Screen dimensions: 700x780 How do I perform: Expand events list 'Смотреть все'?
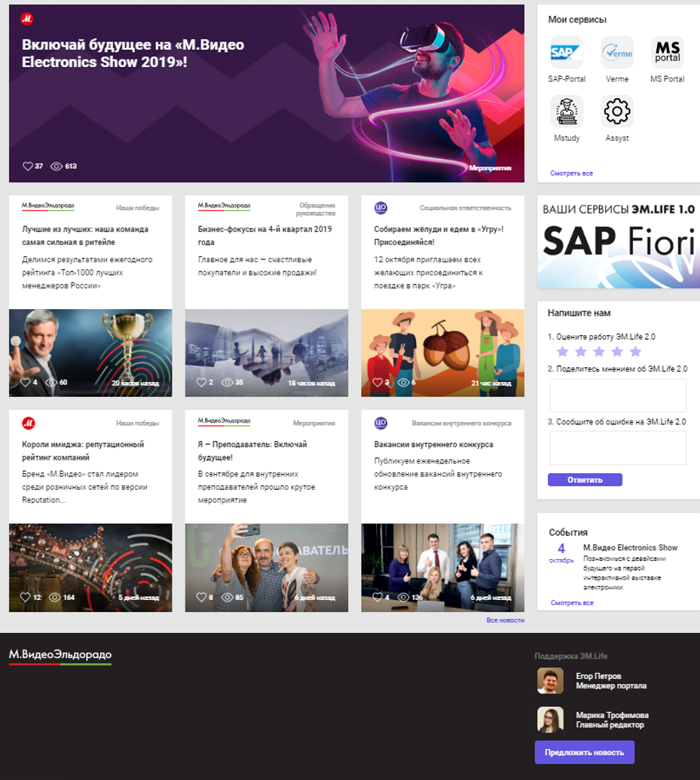tap(571, 603)
